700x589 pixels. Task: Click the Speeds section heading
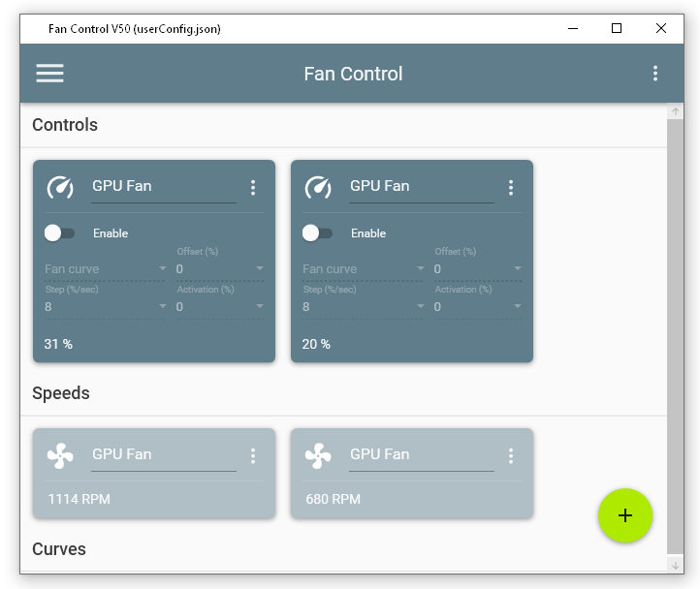(61, 393)
